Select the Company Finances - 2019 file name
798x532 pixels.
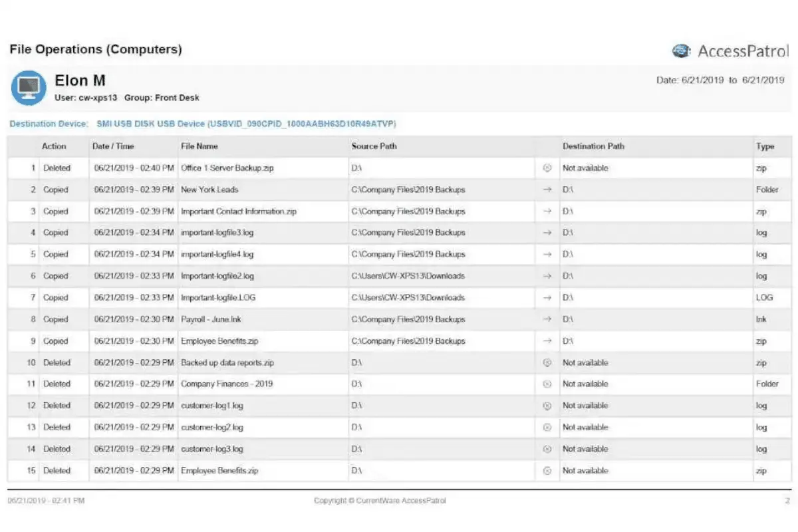pos(227,384)
